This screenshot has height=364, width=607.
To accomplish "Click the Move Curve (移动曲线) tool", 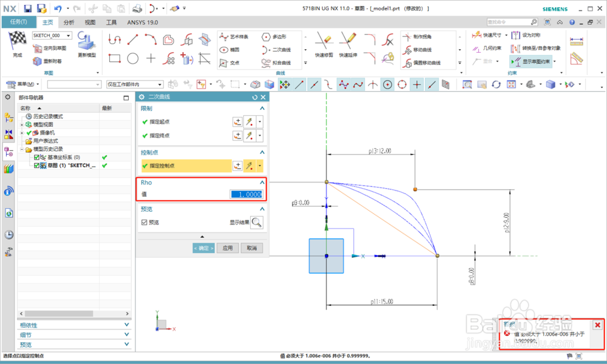I will (417, 50).
